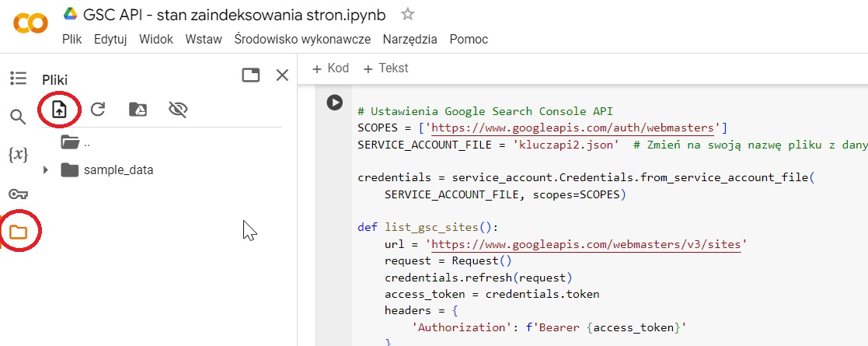Open the Narzędzia menu
This screenshot has height=346, width=868.
(x=410, y=40)
